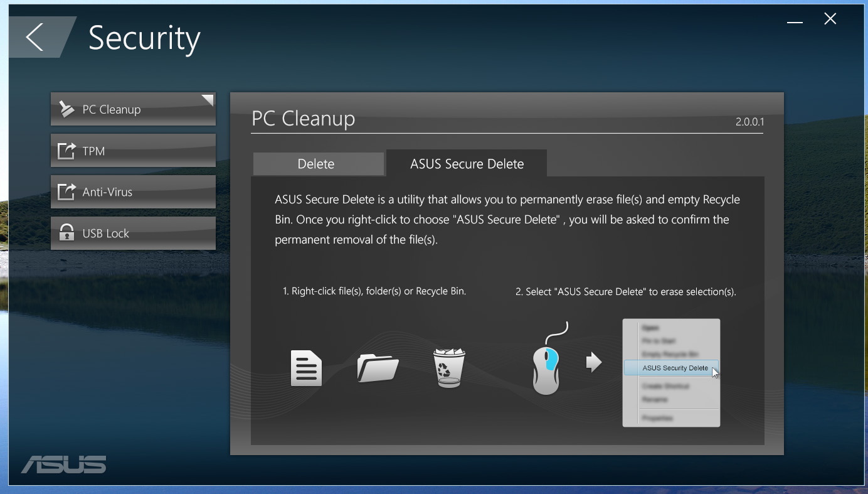Viewport: 868px width, 494px height.
Task: Click the document file icon
Action: tap(307, 368)
